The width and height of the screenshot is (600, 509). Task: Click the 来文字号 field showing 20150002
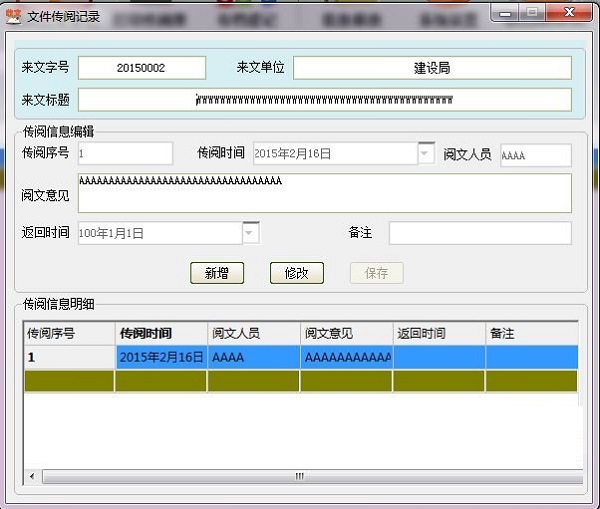click(x=142, y=68)
